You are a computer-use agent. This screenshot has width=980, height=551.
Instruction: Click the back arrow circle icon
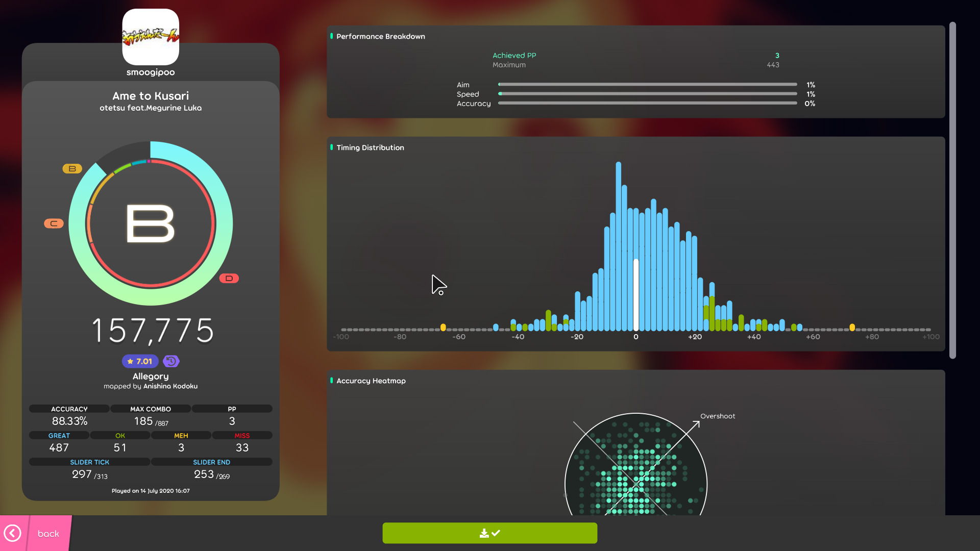(x=13, y=533)
